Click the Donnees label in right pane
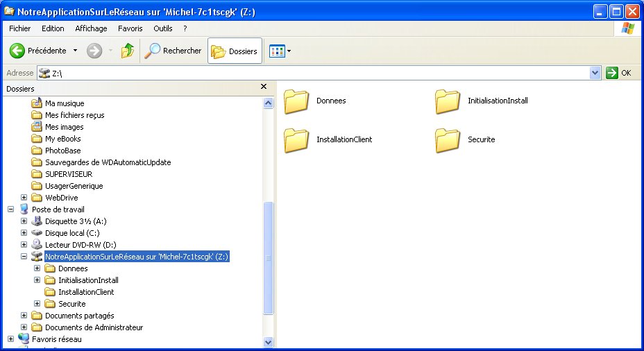Screen dimensions: 644x351 pyautogui.click(x=331, y=101)
